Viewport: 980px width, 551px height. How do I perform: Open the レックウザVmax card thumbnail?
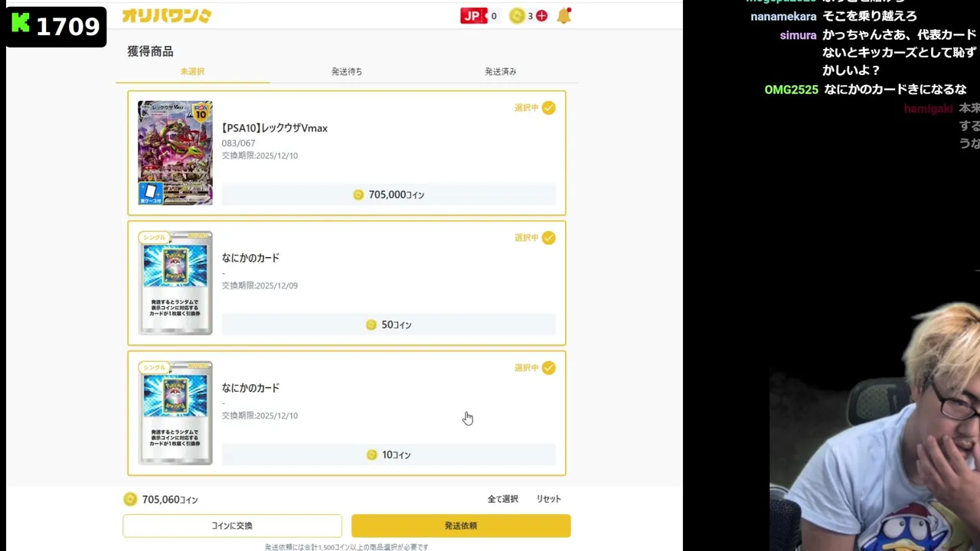coord(175,153)
